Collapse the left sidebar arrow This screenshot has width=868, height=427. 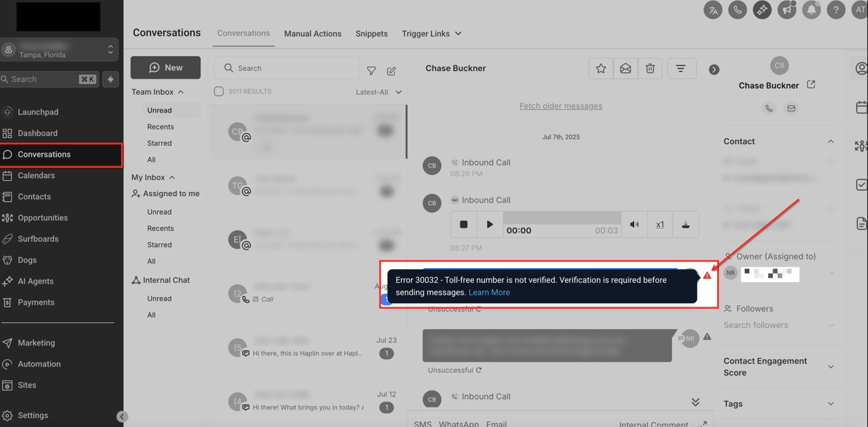point(122,416)
